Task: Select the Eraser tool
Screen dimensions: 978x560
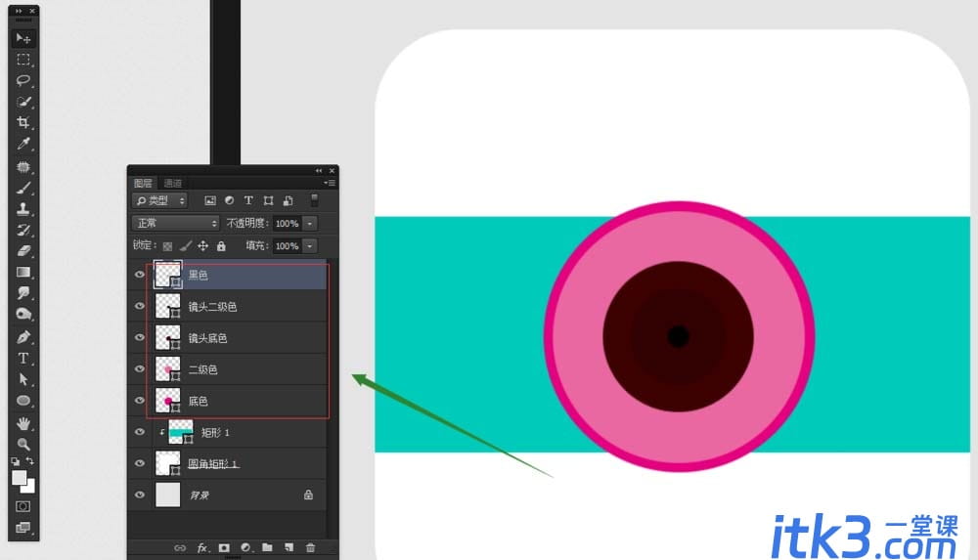Action: pos(23,251)
